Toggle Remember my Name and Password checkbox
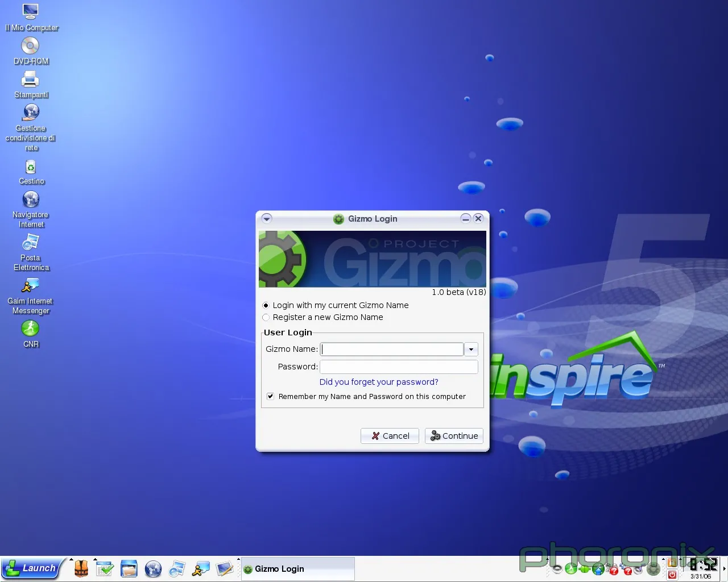Image resolution: width=728 pixels, height=582 pixels. click(271, 396)
